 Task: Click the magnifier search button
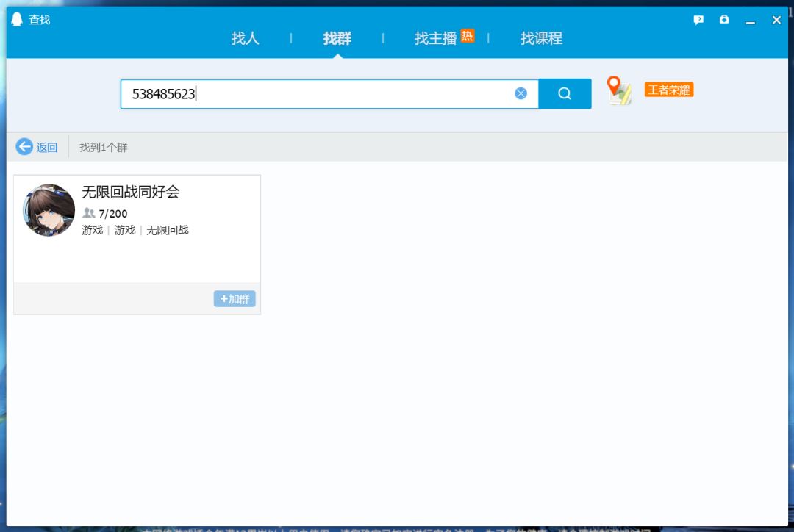click(565, 93)
